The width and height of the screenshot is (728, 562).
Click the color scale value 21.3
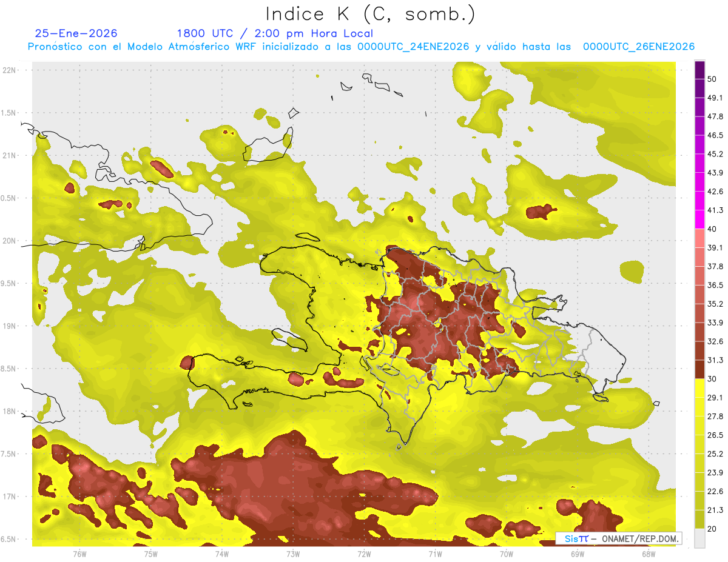point(715,510)
